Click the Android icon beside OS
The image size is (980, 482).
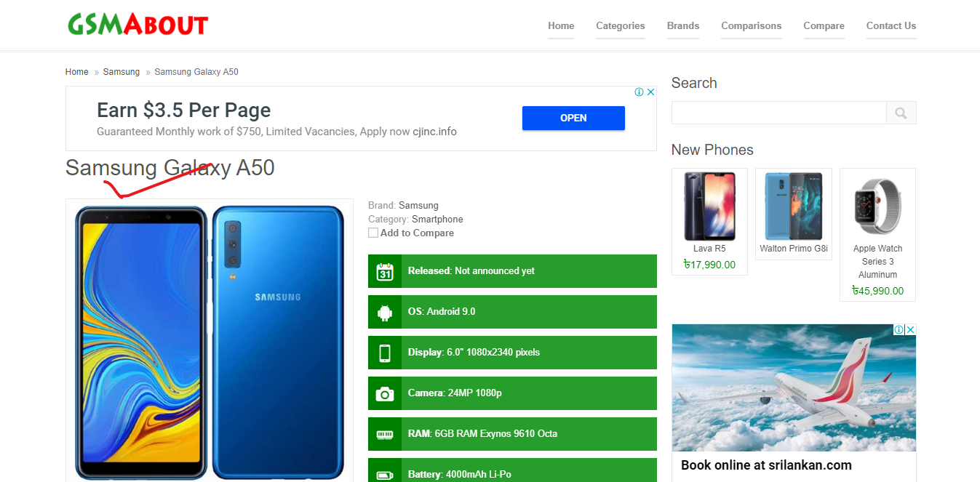point(385,312)
